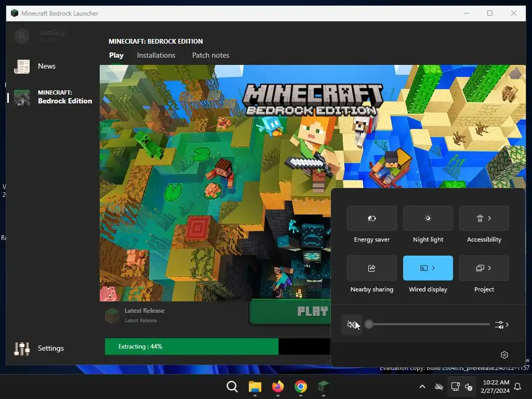Show hidden icons tray chevron
This screenshot has height=399, width=532.
click(x=422, y=387)
